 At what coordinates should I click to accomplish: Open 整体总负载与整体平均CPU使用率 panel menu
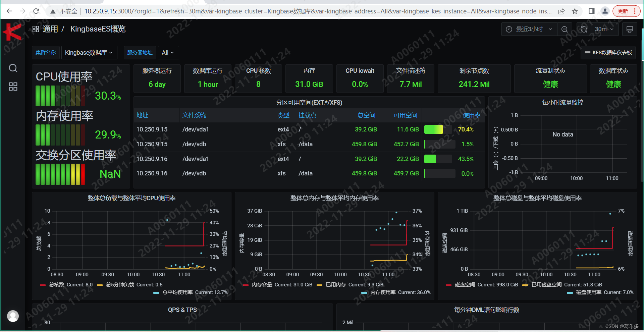[131, 198]
